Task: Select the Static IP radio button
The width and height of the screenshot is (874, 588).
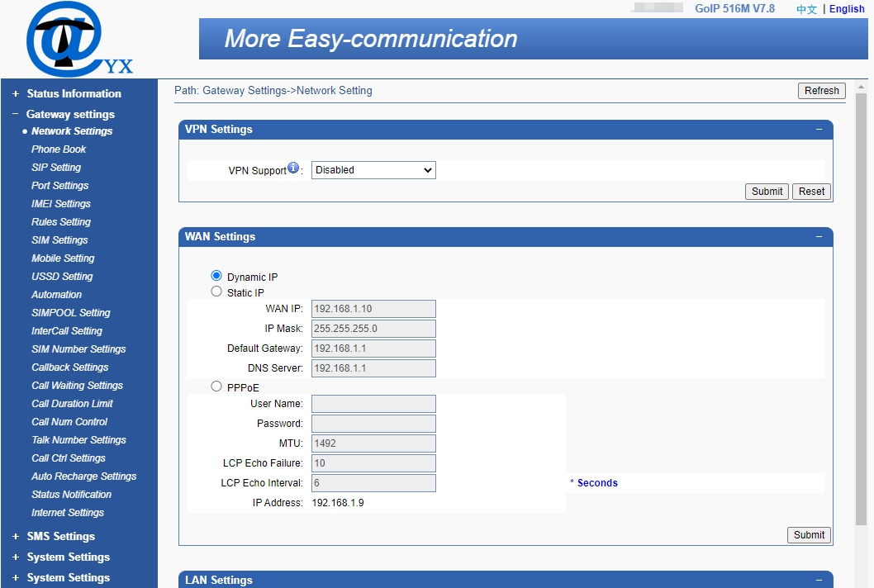Action: (x=216, y=291)
